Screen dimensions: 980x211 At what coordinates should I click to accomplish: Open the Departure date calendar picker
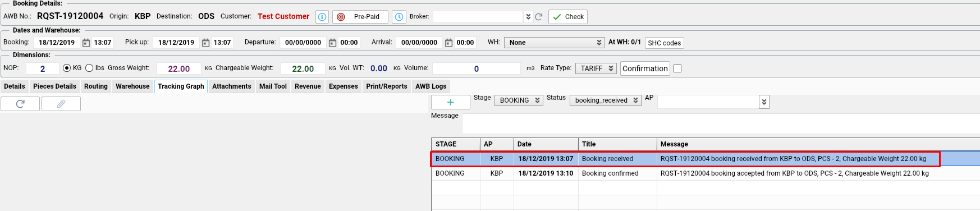(x=332, y=43)
